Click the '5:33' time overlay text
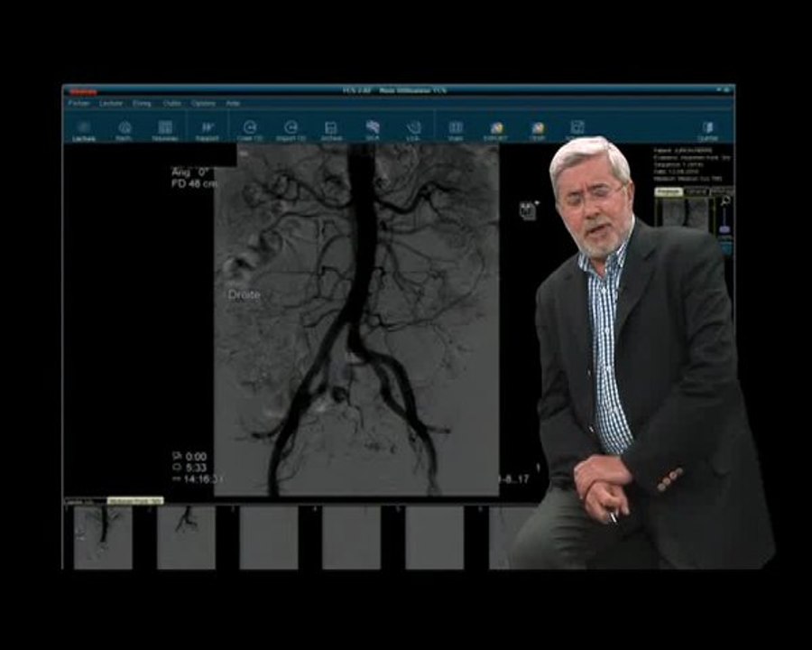 196,468
